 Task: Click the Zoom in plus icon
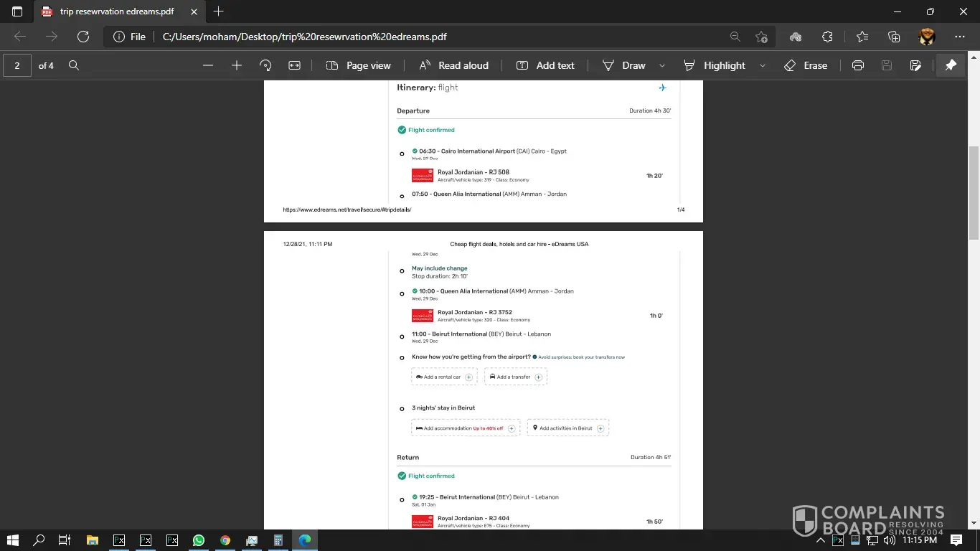point(237,65)
